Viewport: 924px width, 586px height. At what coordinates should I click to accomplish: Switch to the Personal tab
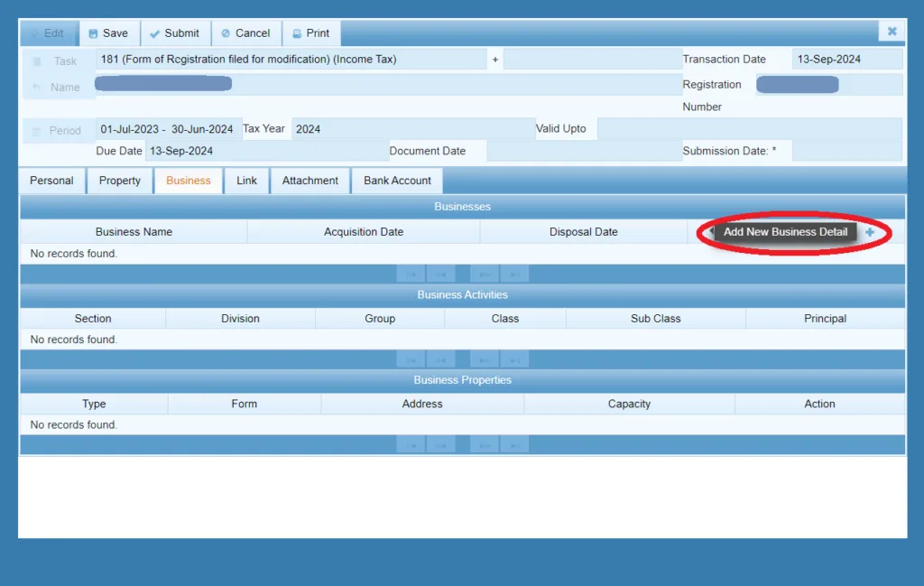tap(51, 180)
